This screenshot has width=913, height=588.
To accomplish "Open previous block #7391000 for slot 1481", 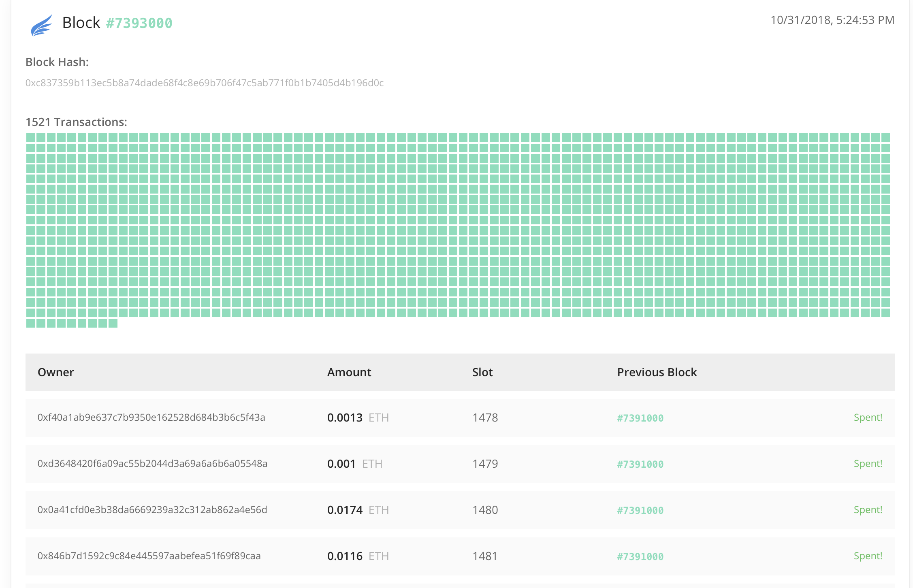I will (640, 556).
